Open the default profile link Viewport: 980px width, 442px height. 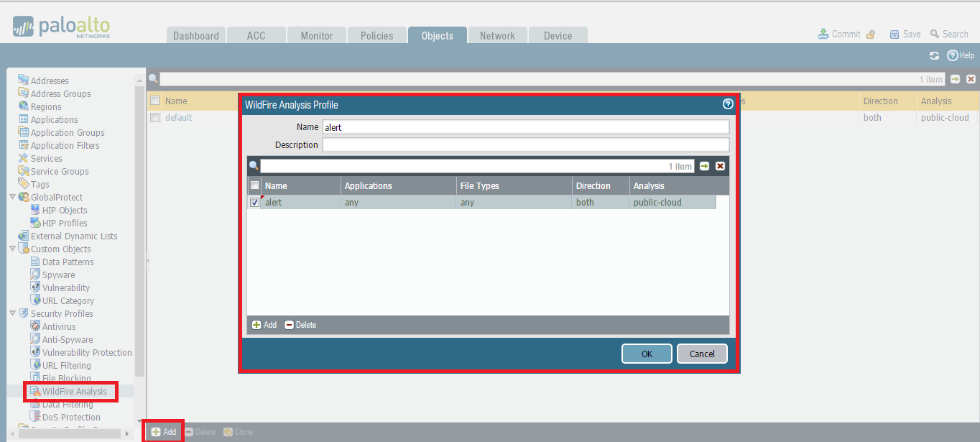pos(179,117)
